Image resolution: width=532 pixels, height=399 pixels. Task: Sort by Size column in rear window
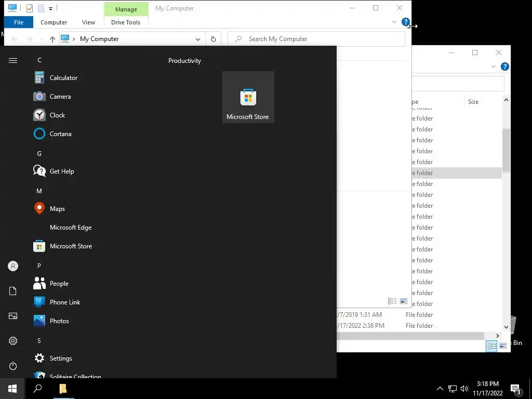tap(473, 102)
